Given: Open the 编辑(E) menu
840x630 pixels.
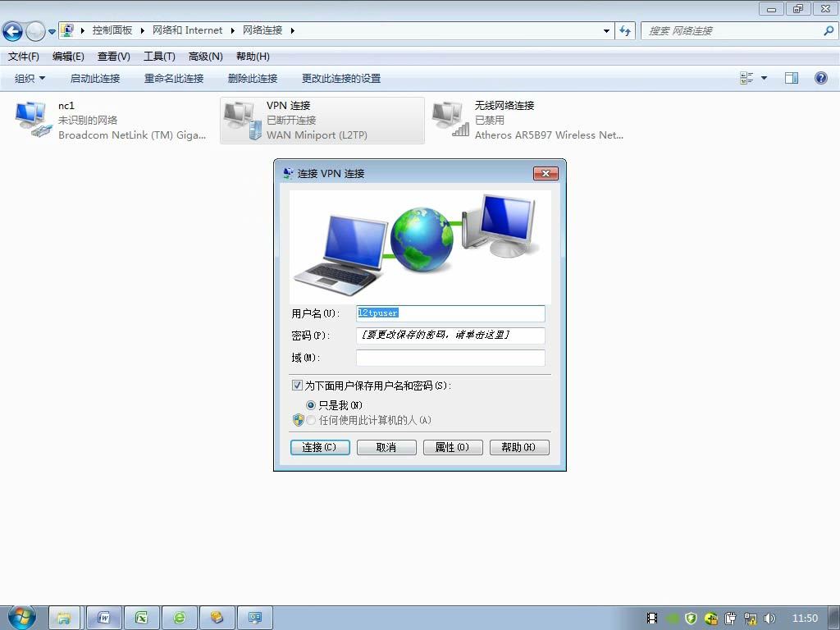Looking at the screenshot, I should (x=68, y=57).
